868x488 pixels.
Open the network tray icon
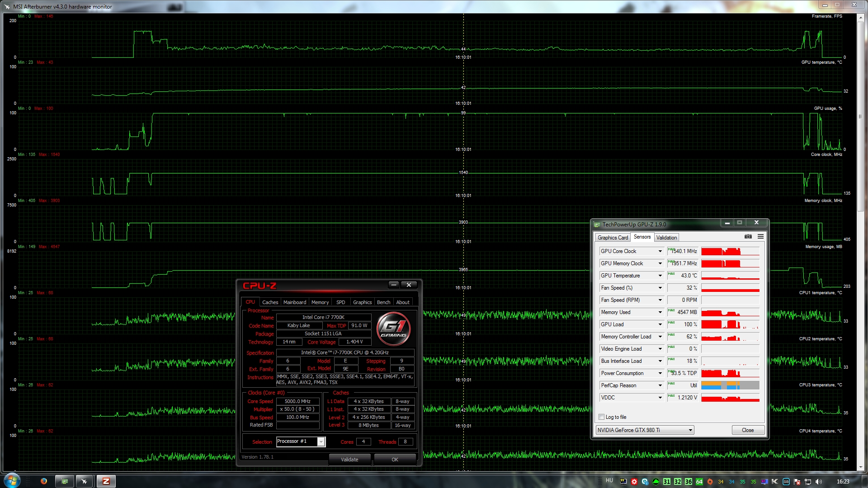[x=808, y=482]
